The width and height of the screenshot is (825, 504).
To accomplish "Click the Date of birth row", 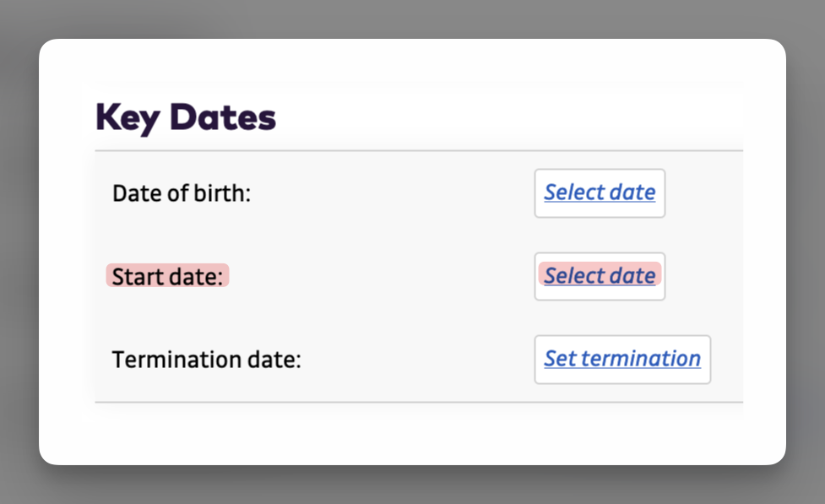I will point(380,192).
